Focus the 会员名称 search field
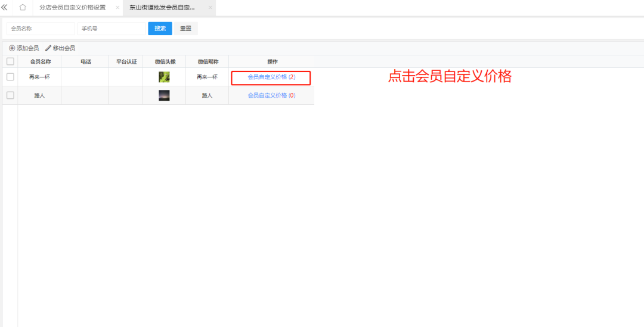This screenshot has width=644, height=327. [x=41, y=29]
